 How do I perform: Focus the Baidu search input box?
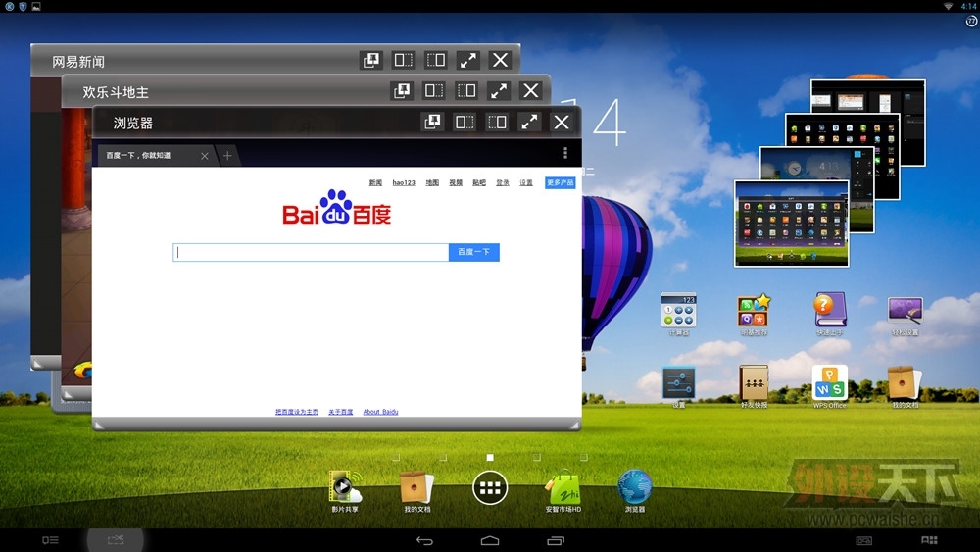click(x=311, y=252)
